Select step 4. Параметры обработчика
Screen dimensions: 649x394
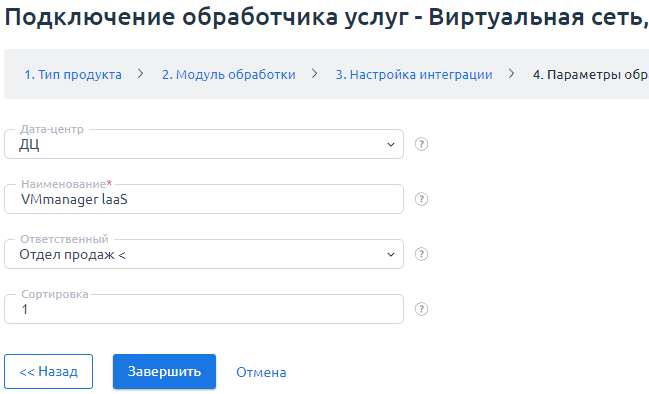(x=591, y=74)
